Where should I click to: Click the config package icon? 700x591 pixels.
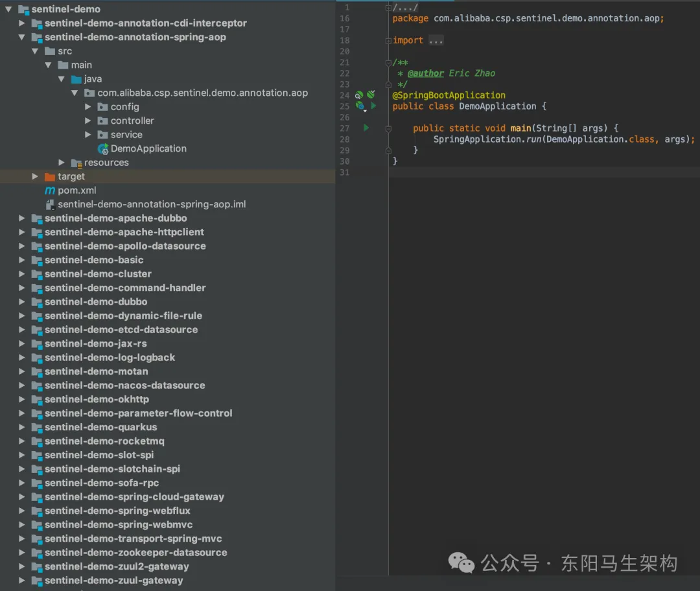coord(102,107)
